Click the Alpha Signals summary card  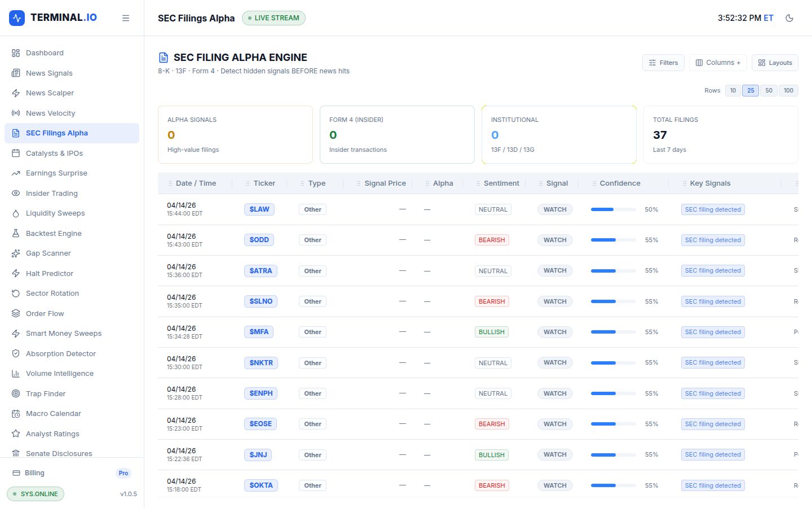(x=235, y=135)
